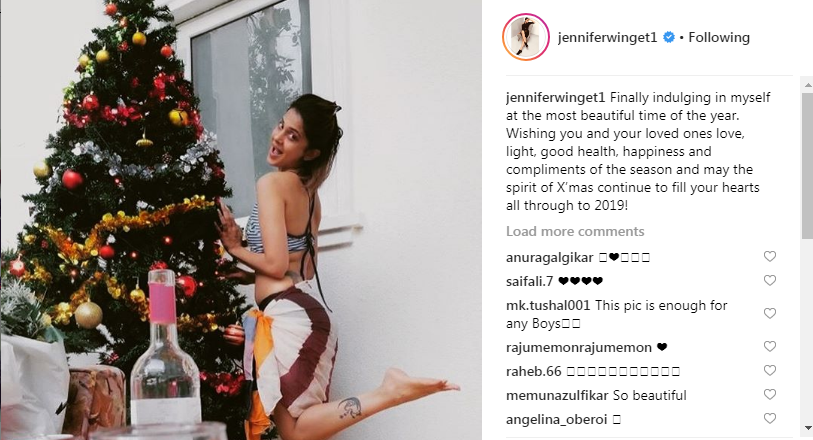Click the comments scrollbar up arrow
This screenshot has height=440, width=813.
click(807, 84)
